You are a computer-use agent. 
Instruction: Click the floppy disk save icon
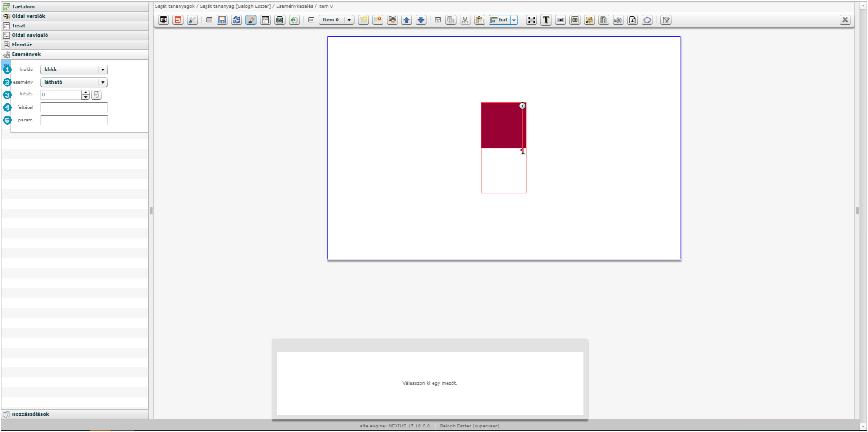pos(222,20)
